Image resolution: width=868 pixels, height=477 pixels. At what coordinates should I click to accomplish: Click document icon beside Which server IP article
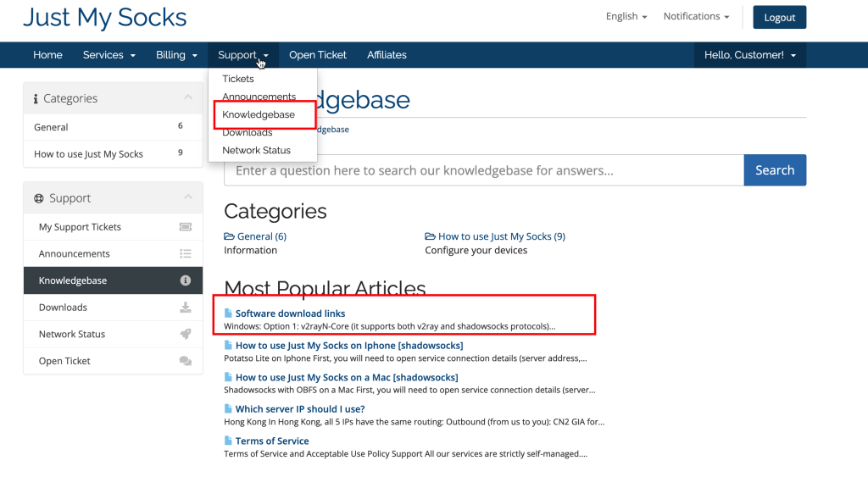coord(228,408)
